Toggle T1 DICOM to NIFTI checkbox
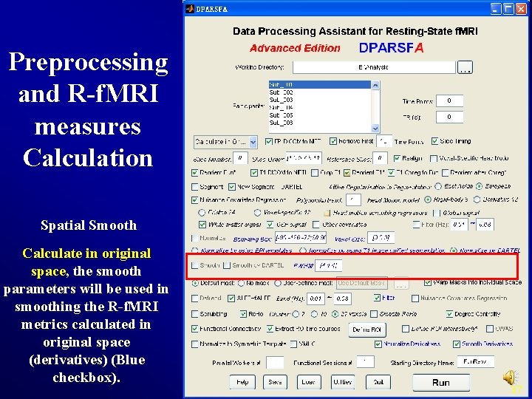The height and width of the screenshot is (399, 532). (x=253, y=173)
